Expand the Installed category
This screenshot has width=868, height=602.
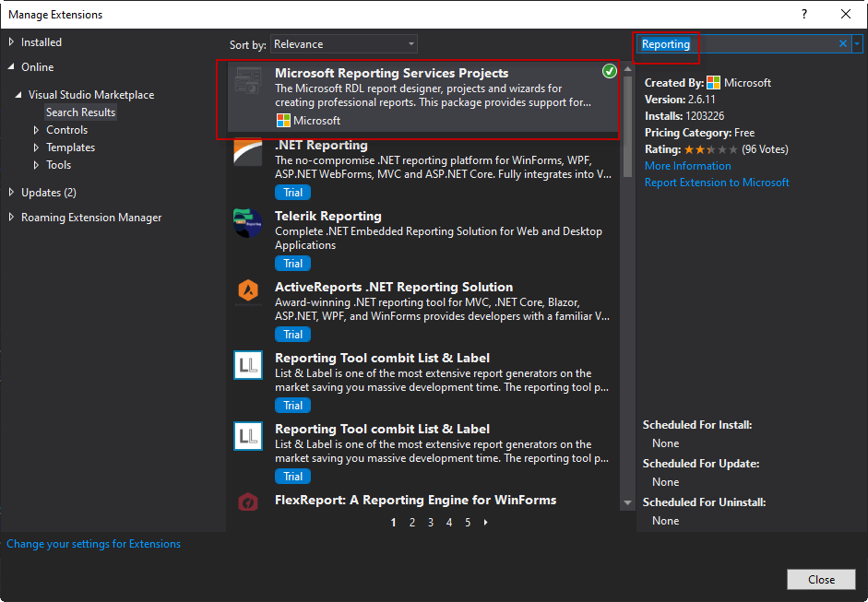point(12,42)
